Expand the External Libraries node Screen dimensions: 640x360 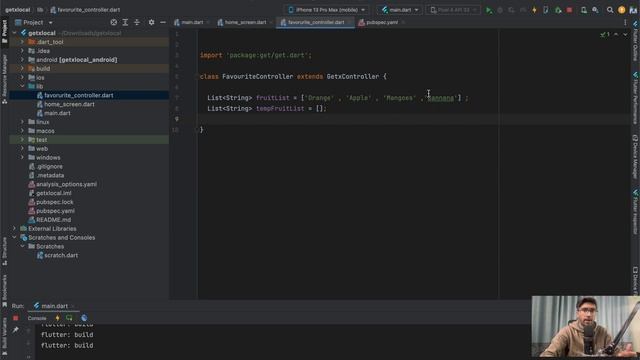(x=15, y=229)
